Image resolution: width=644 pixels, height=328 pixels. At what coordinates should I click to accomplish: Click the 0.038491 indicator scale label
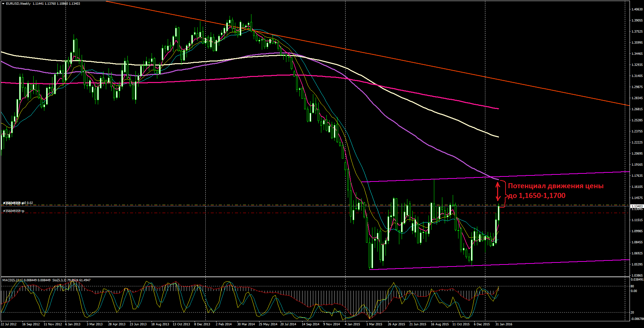coord(637,280)
